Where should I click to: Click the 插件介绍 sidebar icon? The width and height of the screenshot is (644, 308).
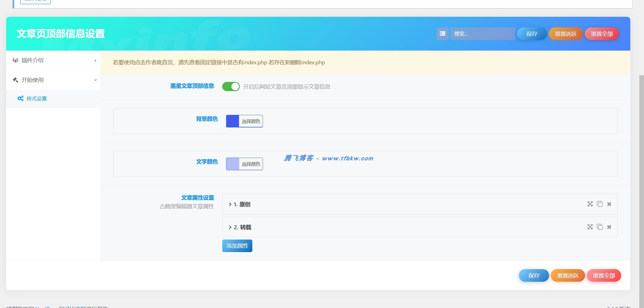point(16,60)
